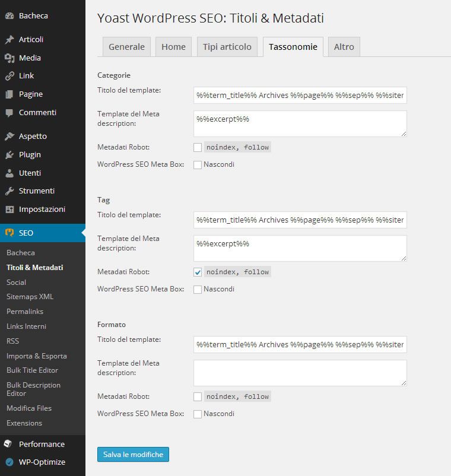Viewport: 451px width, 476px height.
Task: Click the Aspetto menu label
Action: pos(33,137)
